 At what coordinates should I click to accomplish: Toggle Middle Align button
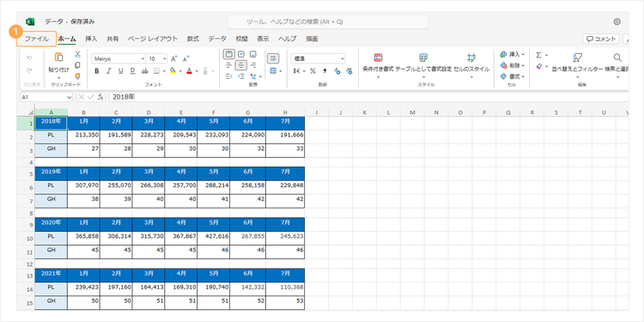pos(241,54)
